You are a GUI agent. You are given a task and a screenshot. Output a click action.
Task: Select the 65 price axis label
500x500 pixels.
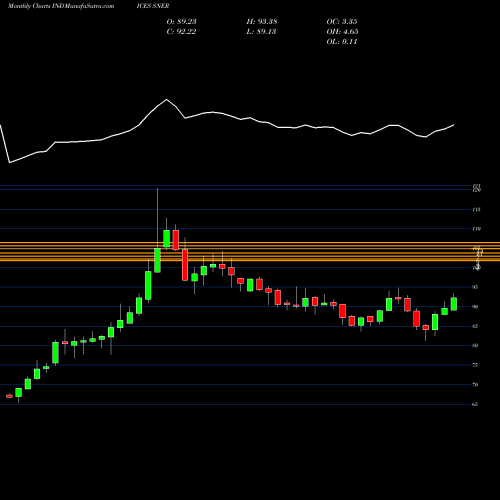476,404
